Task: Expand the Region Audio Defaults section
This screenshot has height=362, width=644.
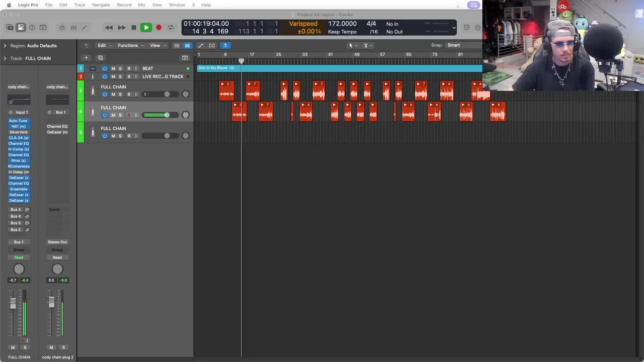Action: (x=5, y=46)
